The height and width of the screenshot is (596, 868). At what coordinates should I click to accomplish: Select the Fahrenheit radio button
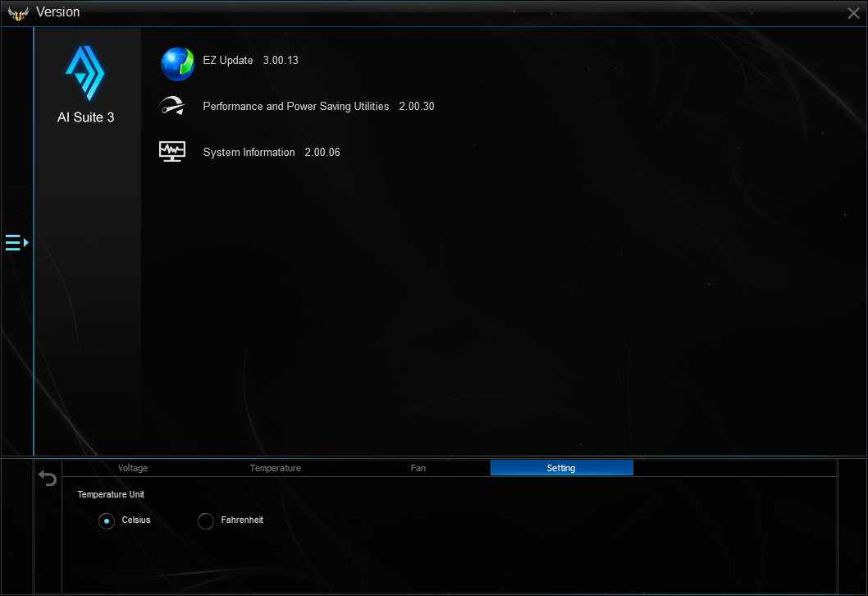click(x=205, y=520)
